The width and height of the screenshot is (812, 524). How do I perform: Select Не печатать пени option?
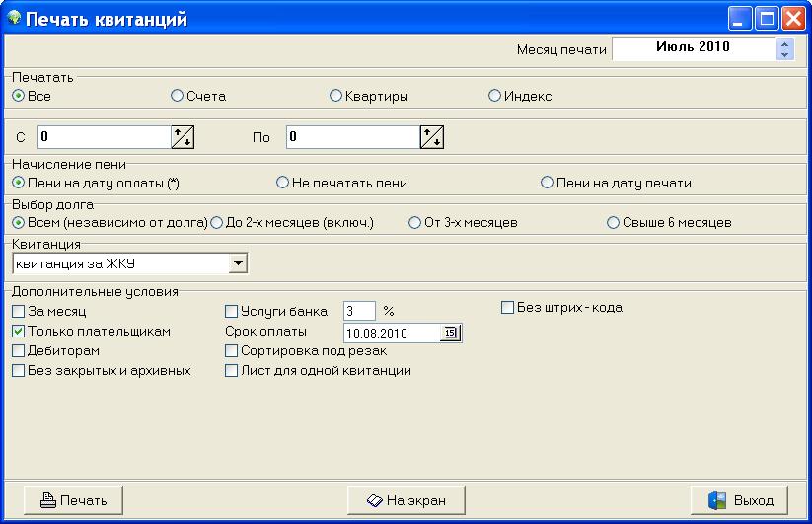[x=283, y=183]
